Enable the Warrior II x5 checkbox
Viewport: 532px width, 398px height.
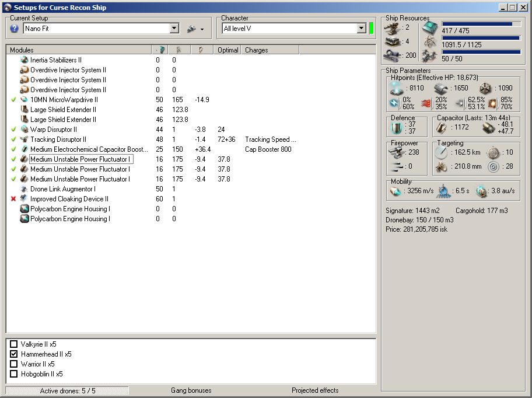(13, 364)
